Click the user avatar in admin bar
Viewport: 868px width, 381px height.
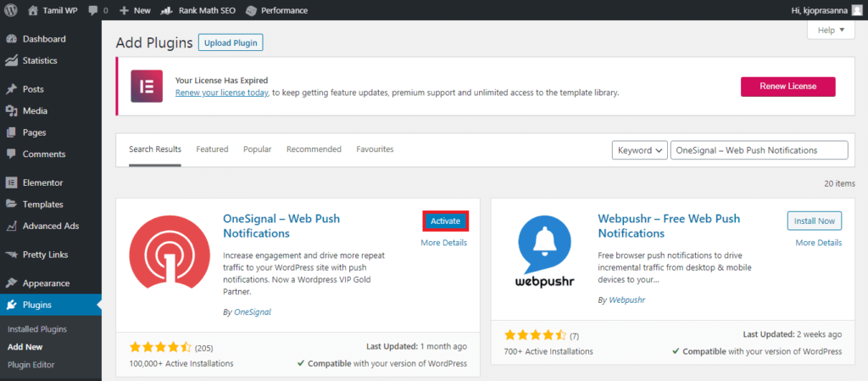pyautogui.click(x=857, y=10)
